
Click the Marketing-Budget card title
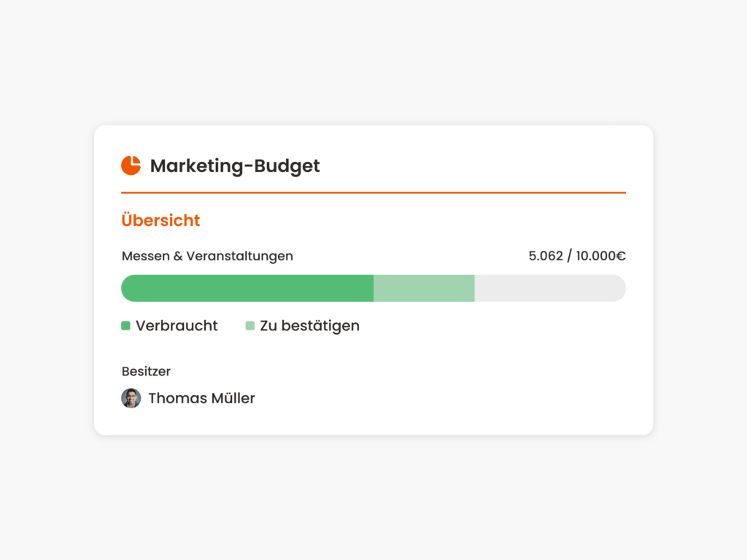pos(235,166)
